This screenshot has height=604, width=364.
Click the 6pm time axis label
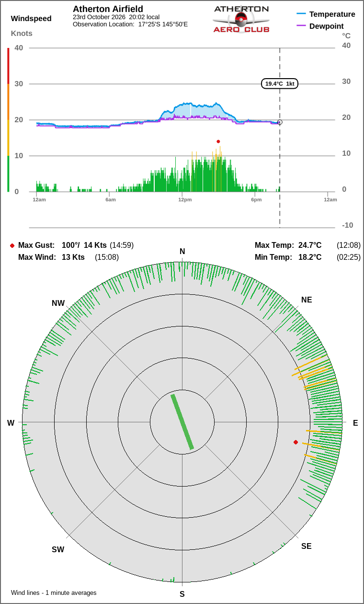(256, 199)
